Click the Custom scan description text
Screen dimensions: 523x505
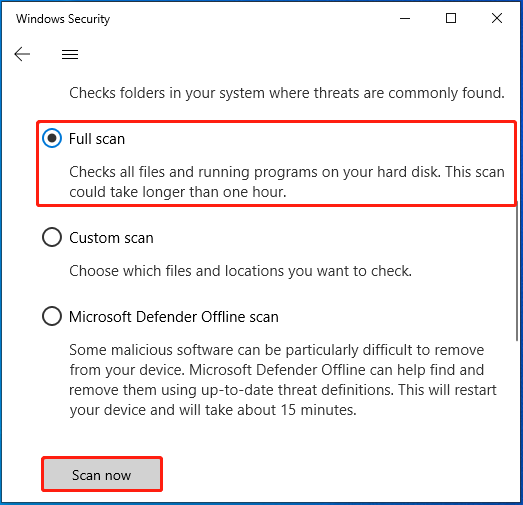(x=240, y=271)
